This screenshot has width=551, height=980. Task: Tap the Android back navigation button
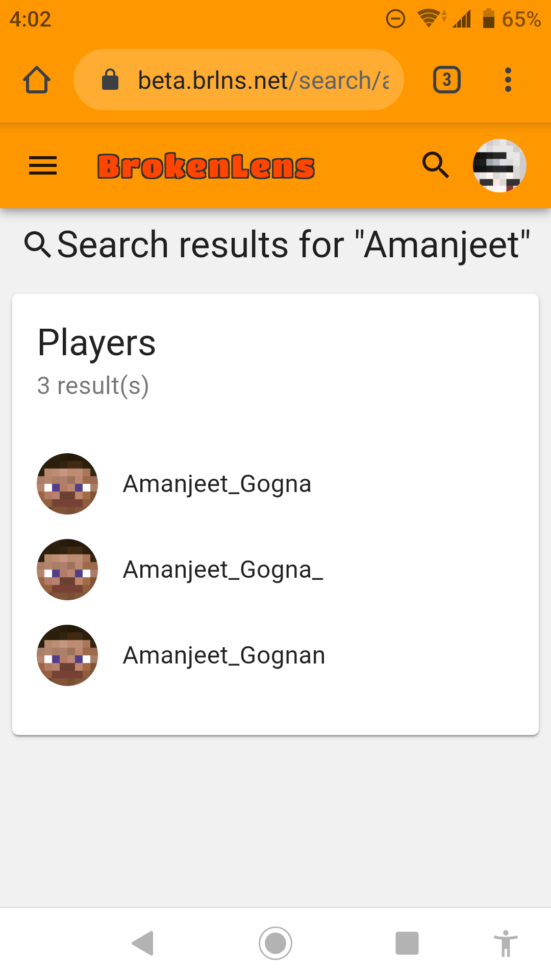pos(143,943)
